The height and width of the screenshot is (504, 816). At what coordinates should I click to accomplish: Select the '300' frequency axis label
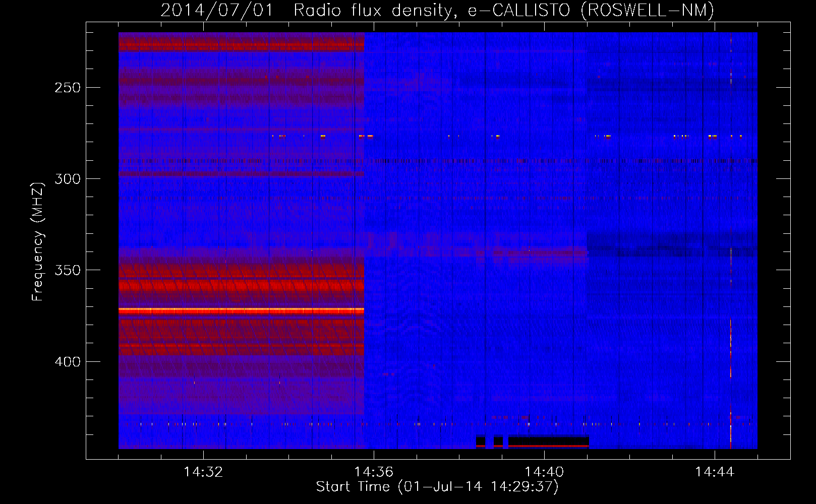[68, 179]
